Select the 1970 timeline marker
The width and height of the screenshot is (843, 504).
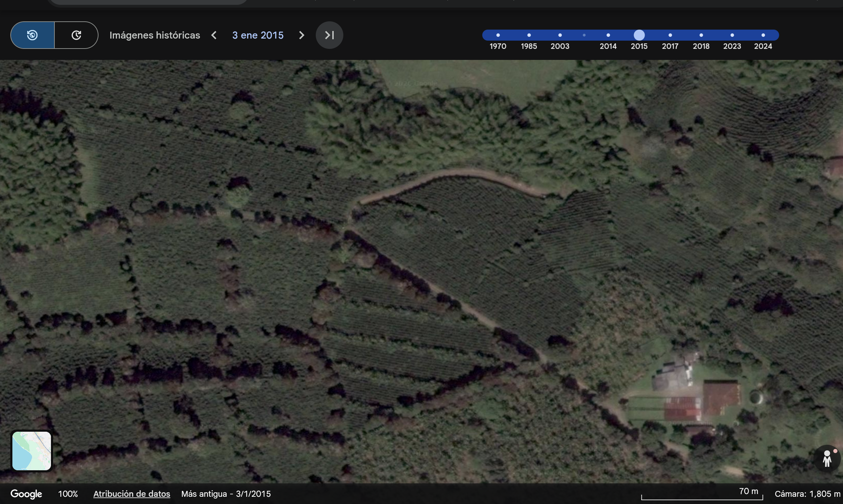pyautogui.click(x=498, y=35)
